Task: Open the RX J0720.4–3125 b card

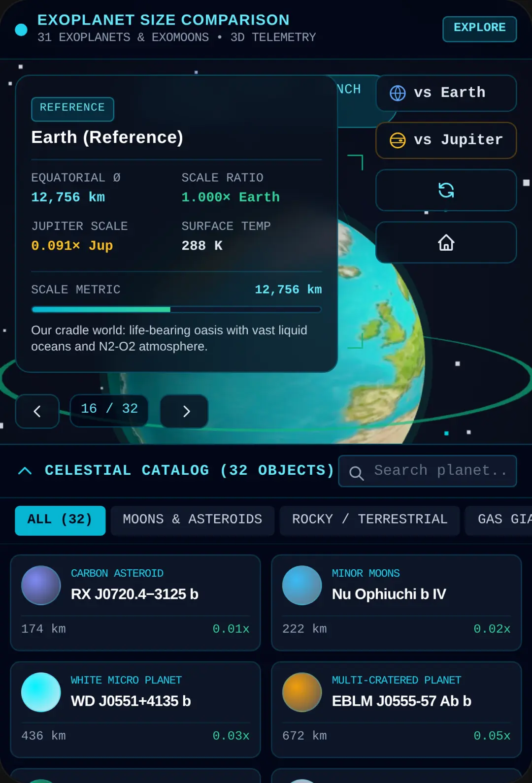Action: 135,603
